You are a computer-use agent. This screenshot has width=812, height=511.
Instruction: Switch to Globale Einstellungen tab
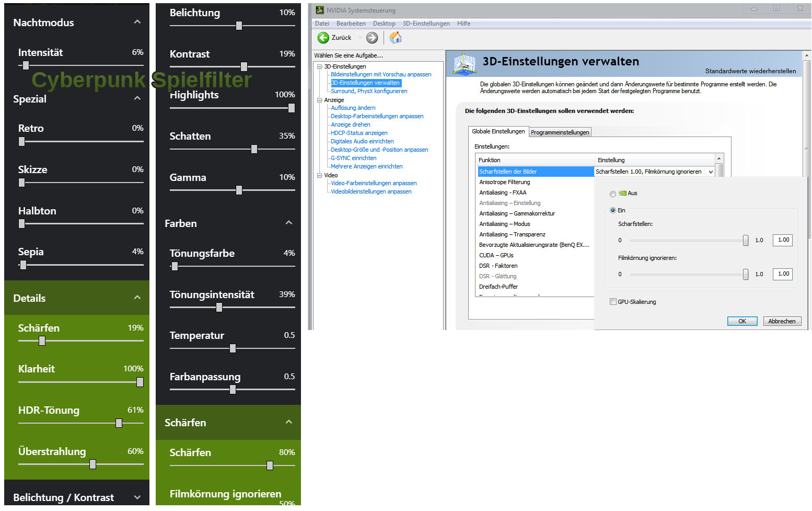coord(498,131)
